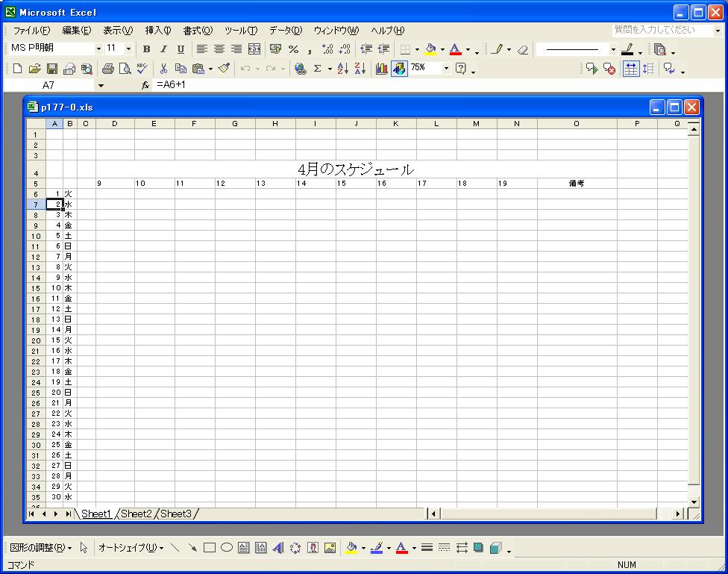
Task: Toggle right alignment
Action: 236,49
